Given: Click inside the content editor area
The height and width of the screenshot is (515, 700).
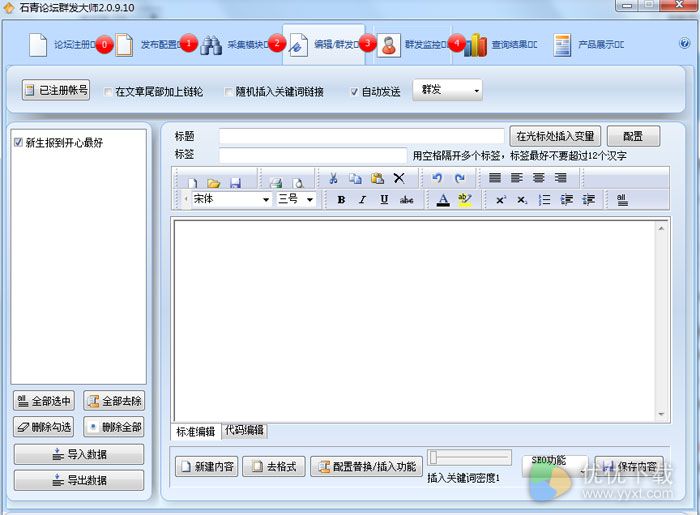Looking at the screenshot, I should click(x=414, y=320).
